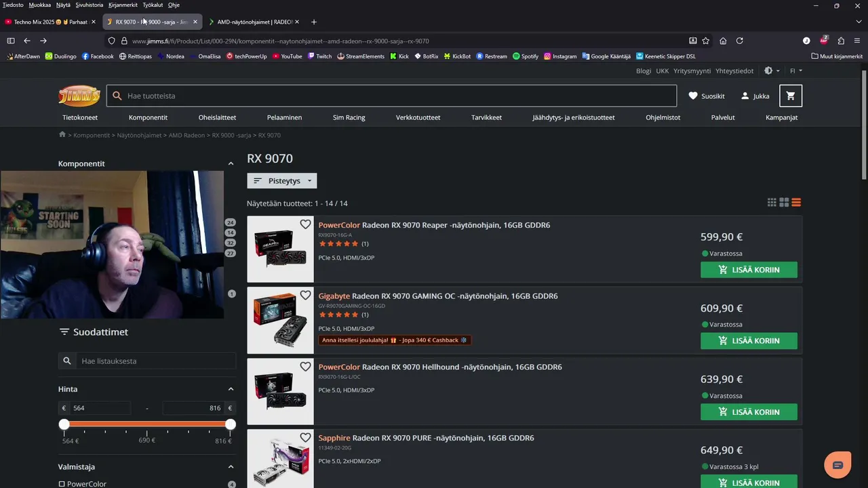Open PowerColor Reaper product thumbnail
Viewport: 868px width, 488px height.
(280, 249)
